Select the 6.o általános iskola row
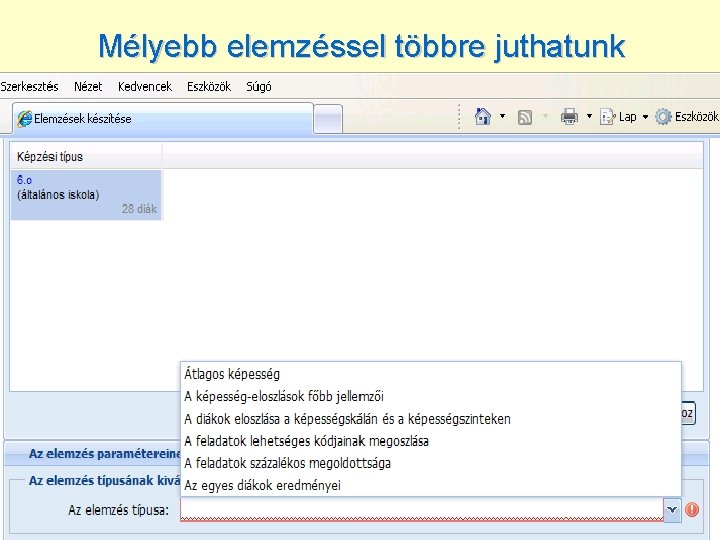The image size is (720, 540). [x=86, y=195]
